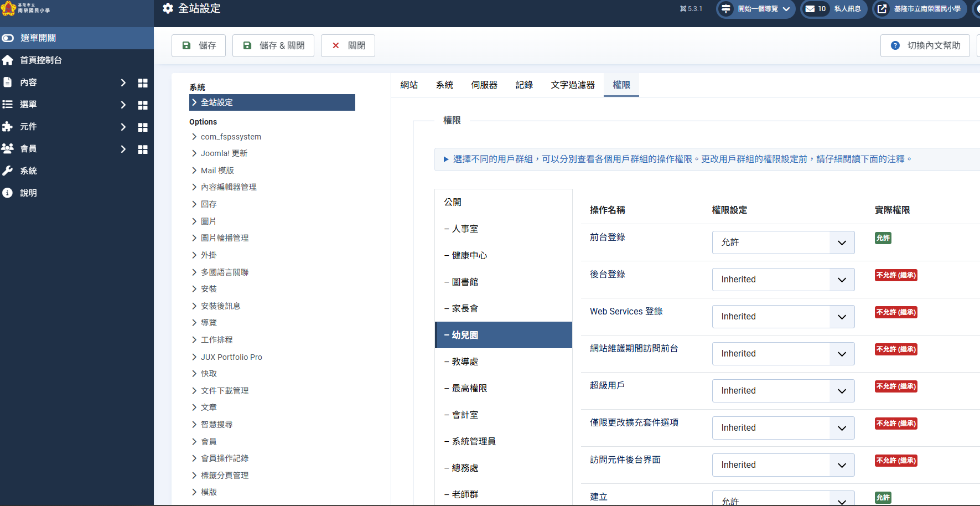Click the 系統 wrench icon
Viewport: 980px width, 506px height.
click(x=8, y=171)
